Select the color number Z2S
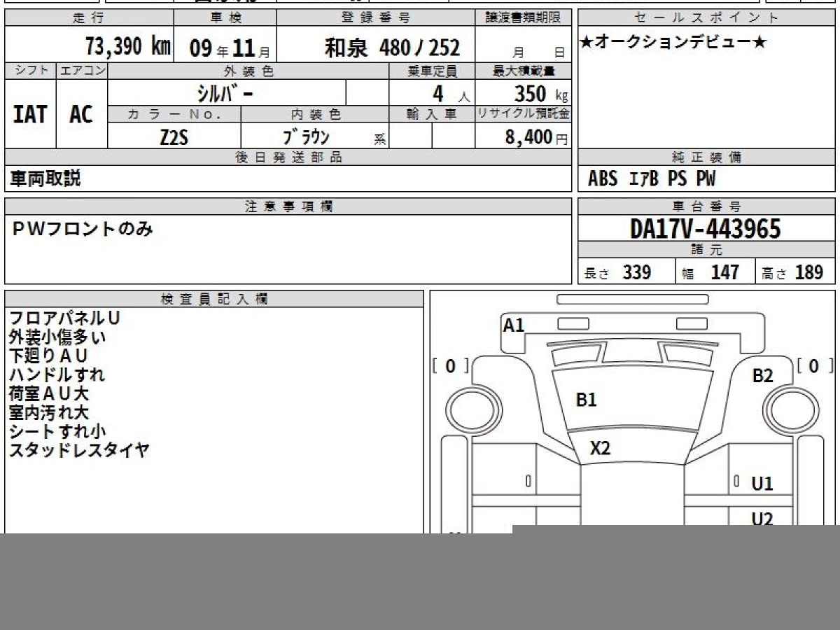840x630 pixels. (x=174, y=137)
